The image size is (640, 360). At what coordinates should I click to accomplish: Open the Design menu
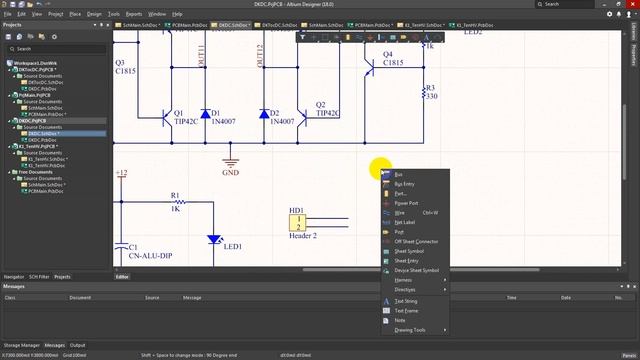point(94,14)
